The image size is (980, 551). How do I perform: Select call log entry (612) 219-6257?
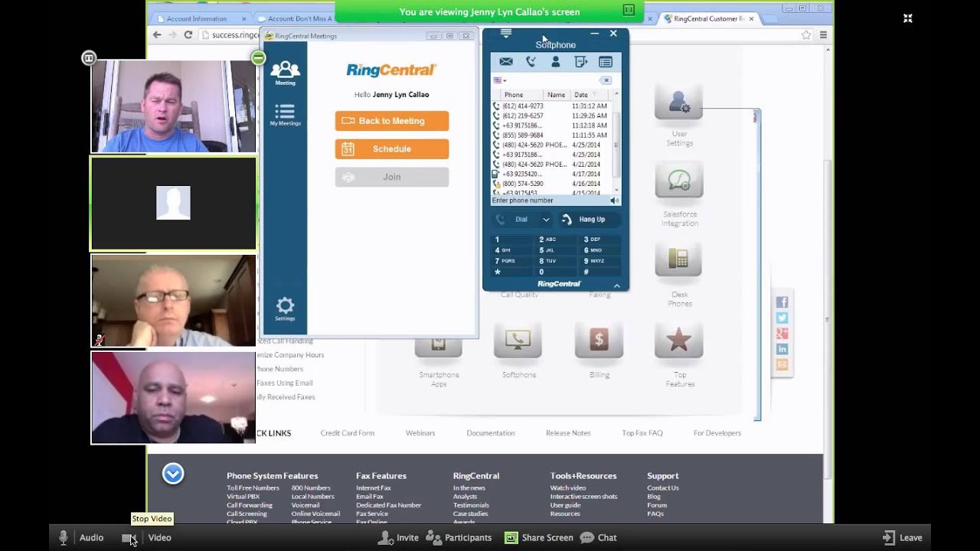tap(551, 116)
